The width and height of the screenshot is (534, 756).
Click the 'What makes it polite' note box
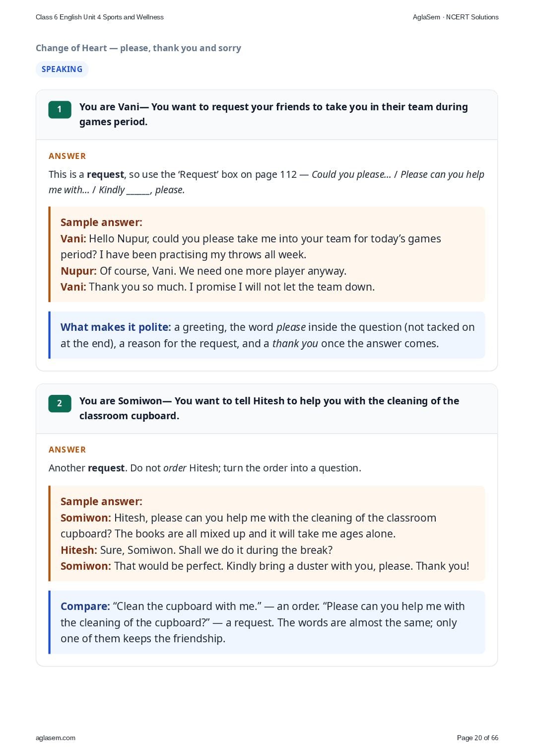(267, 335)
